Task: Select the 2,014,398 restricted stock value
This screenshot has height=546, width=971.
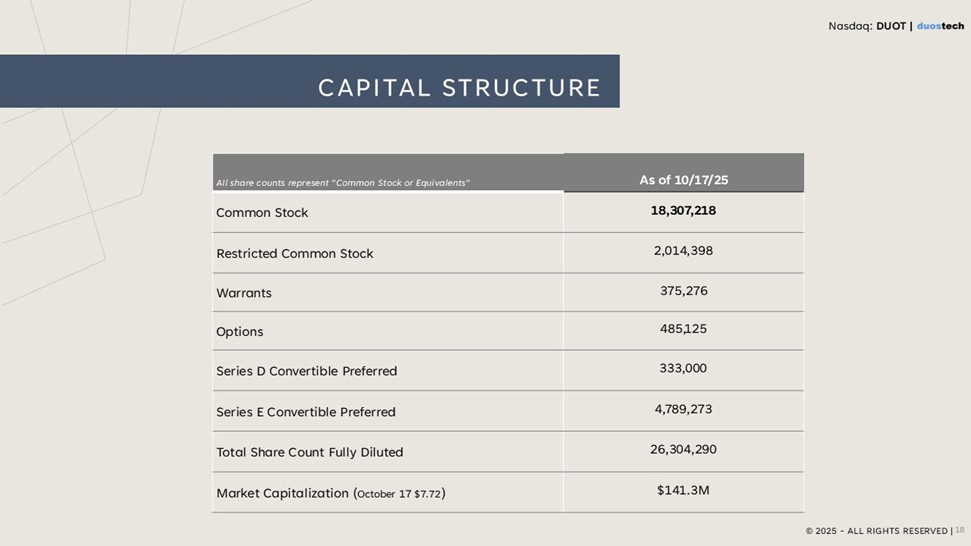Action: pyautogui.click(x=683, y=251)
